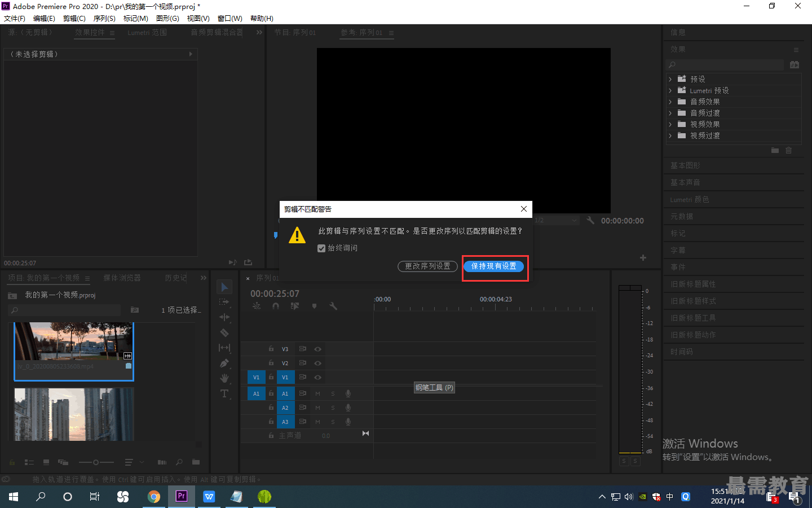Close the 剪辑不匹配警告 dialog
Viewport: 812px width, 508px height.
[x=524, y=209]
